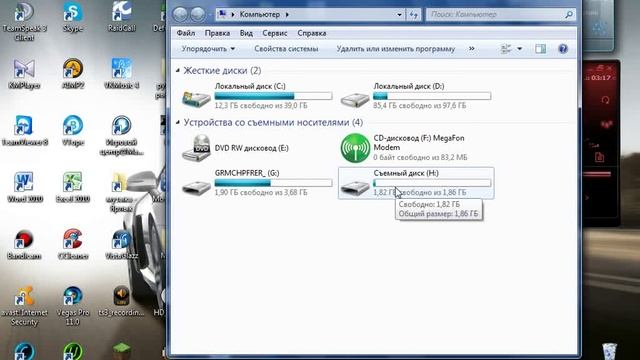Screen dimensions: 640x360
Task: Open the Файл menu
Action: pos(186,33)
